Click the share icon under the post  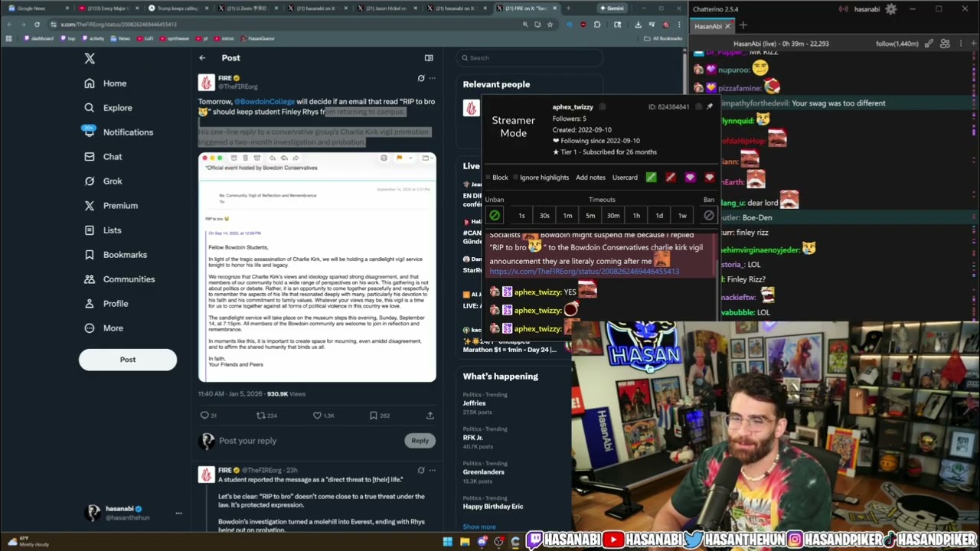430,416
